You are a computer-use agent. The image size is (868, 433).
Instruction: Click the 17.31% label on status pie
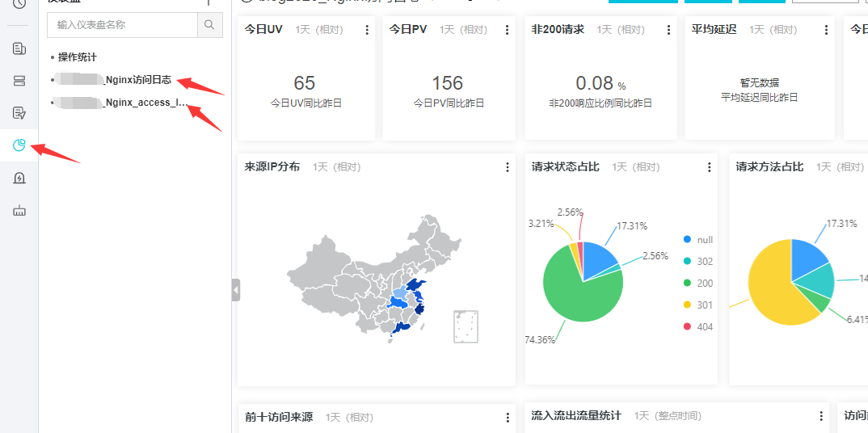pyautogui.click(x=632, y=226)
